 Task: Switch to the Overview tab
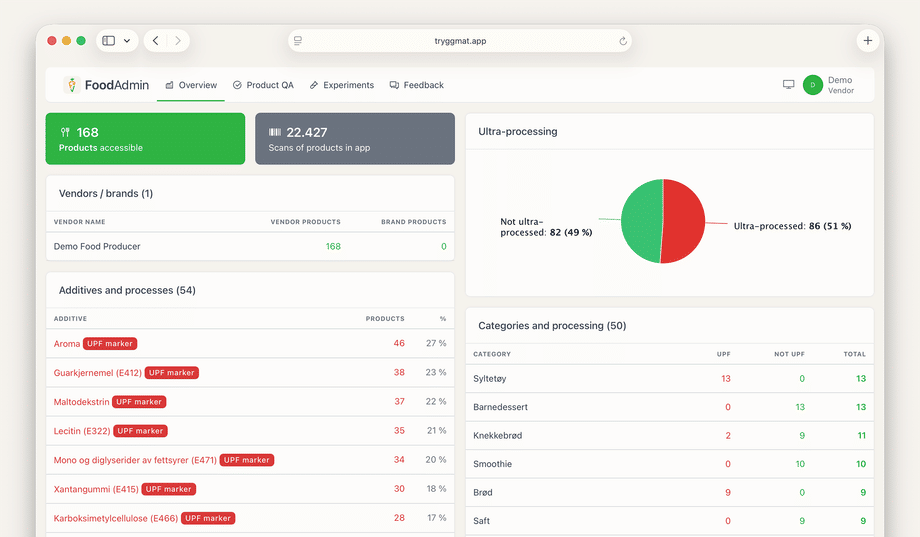(x=191, y=85)
